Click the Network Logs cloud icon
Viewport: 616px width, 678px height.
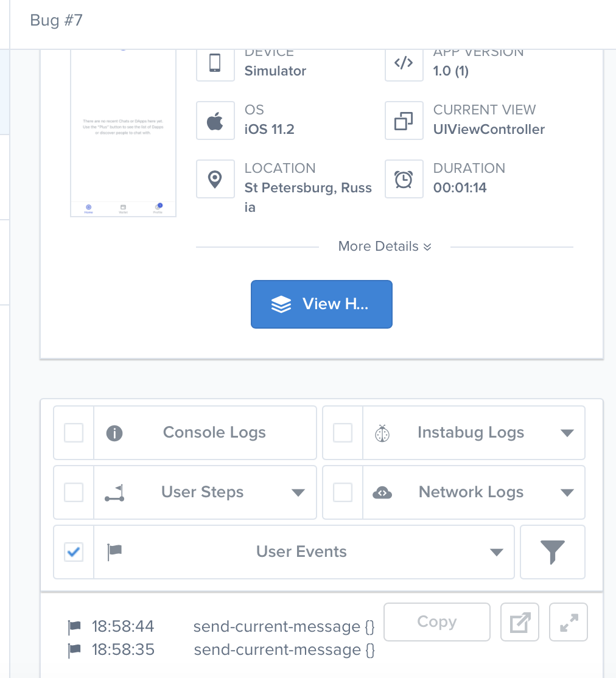click(382, 492)
